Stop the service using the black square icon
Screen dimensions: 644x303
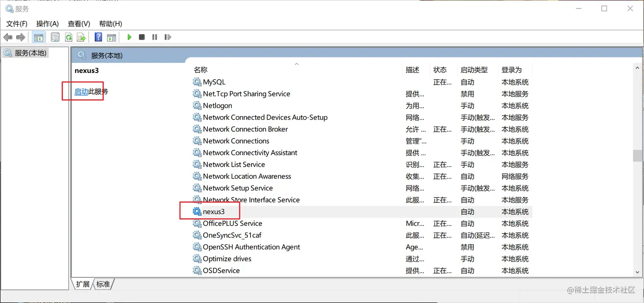coord(141,37)
